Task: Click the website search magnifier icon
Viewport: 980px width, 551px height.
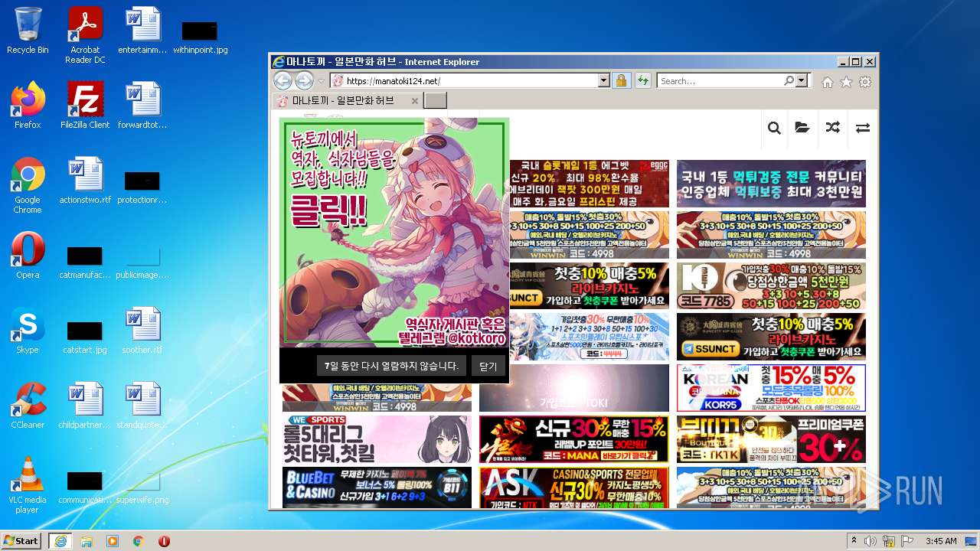Action: point(774,128)
